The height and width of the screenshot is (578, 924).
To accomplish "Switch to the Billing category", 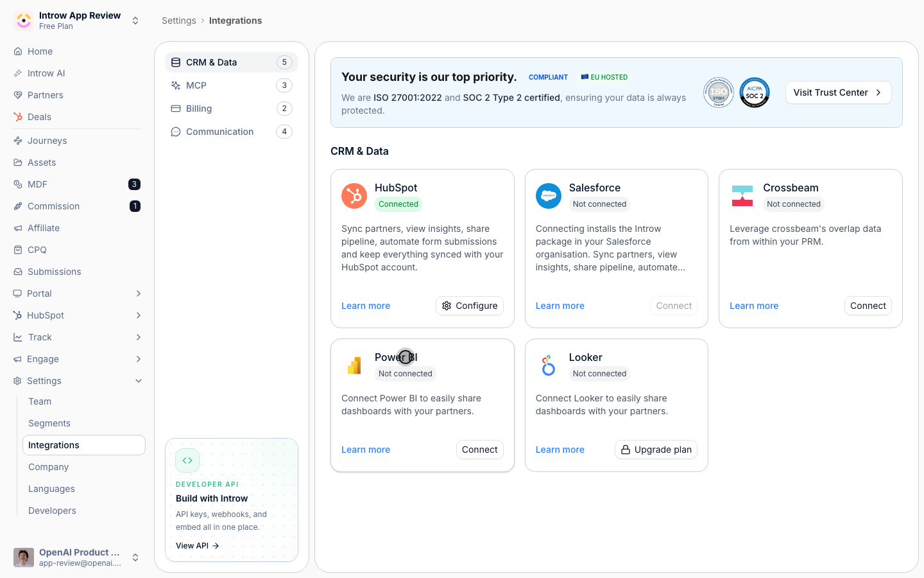I will pos(232,109).
